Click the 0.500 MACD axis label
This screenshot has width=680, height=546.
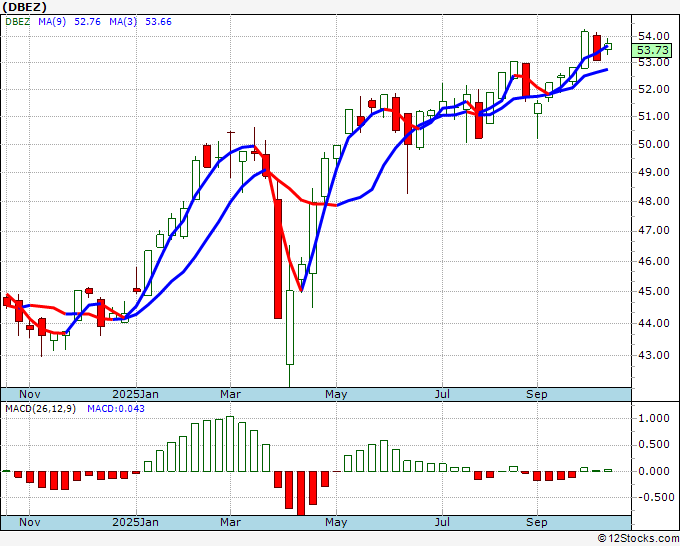pos(654,445)
